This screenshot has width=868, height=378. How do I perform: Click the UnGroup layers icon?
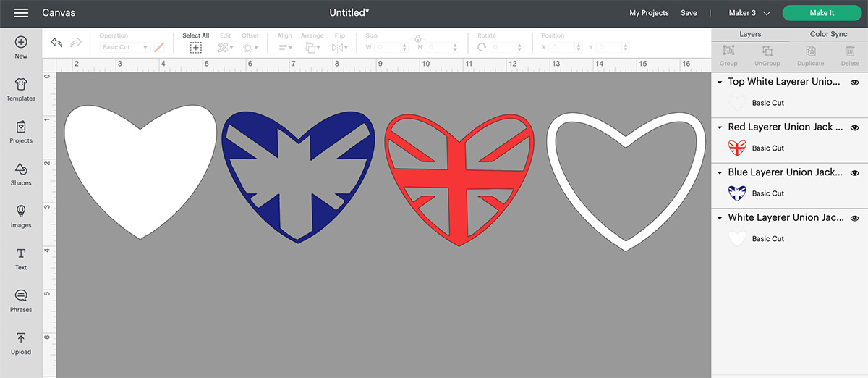point(767,51)
